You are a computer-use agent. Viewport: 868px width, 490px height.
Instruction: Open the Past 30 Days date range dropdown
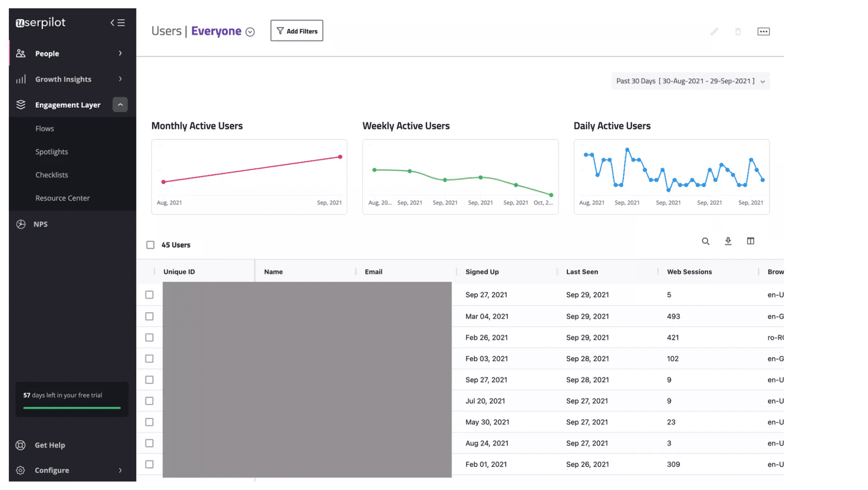[x=690, y=81]
